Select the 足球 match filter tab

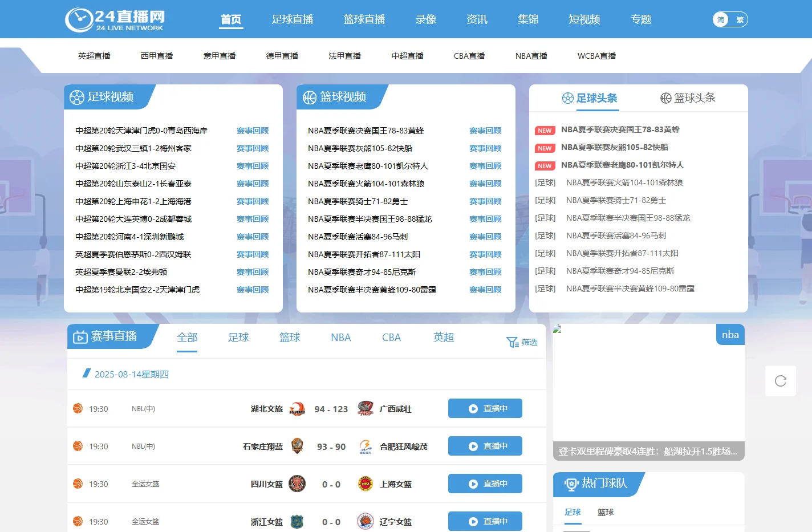238,338
